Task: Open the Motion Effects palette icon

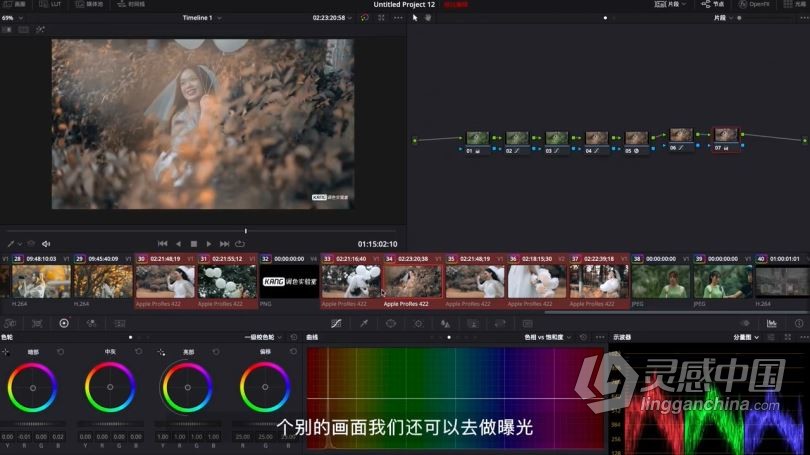Action: (120, 323)
